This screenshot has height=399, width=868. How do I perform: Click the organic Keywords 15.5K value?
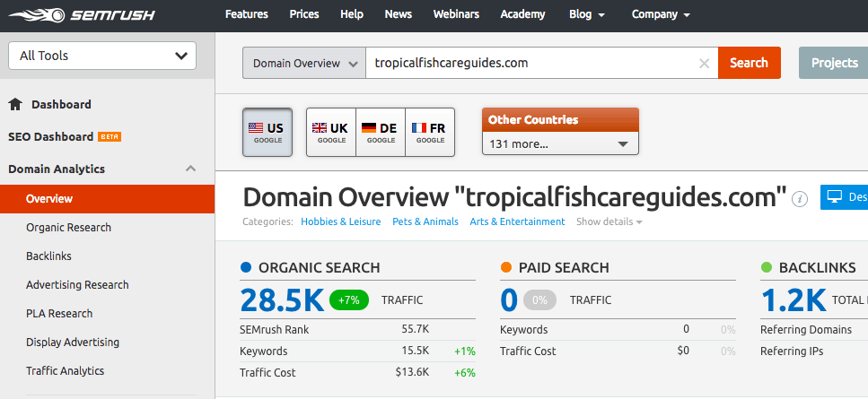point(416,351)
